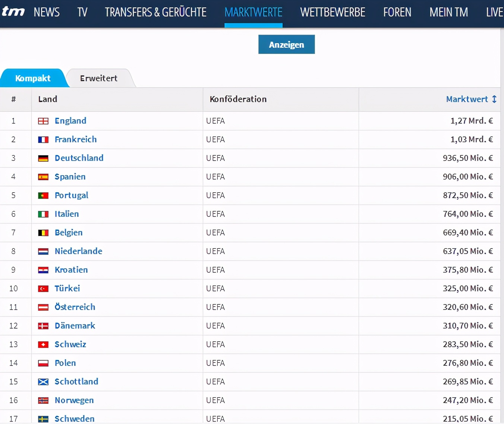Open the Transfers & Gerüchte menu

(155, 12)
